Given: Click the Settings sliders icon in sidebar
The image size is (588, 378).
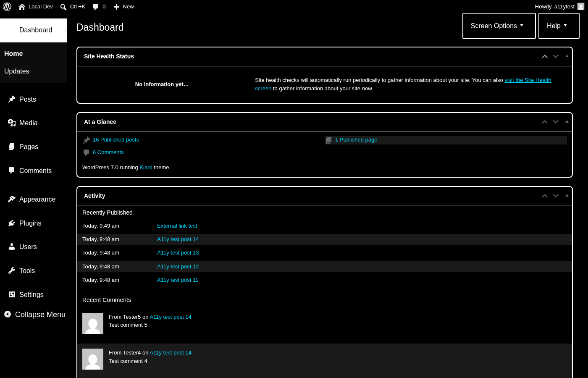Looking at the screenshot, I should [x=12, y=294].
